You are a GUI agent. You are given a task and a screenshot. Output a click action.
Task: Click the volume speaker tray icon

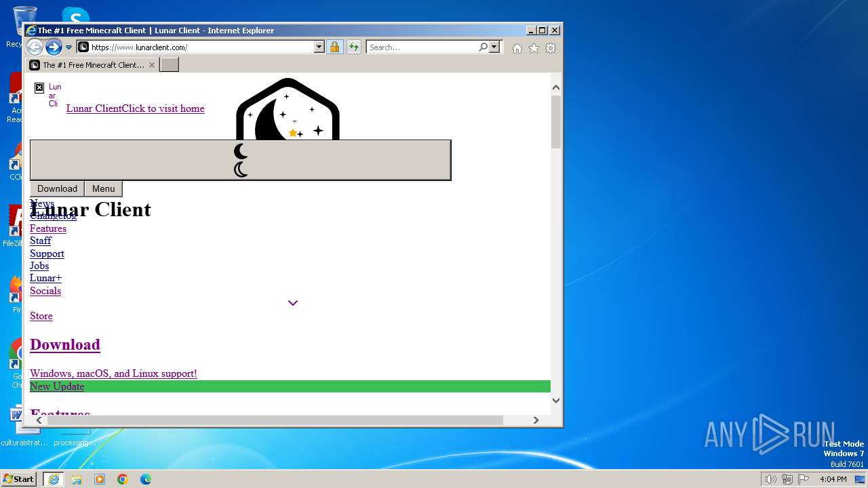[770, 479]
